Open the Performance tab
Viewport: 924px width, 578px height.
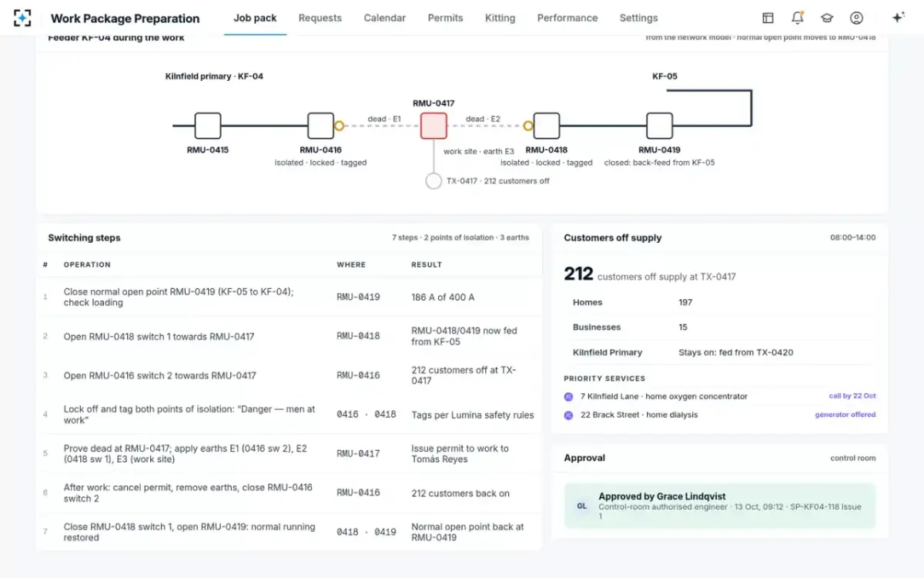coord(567,18)
